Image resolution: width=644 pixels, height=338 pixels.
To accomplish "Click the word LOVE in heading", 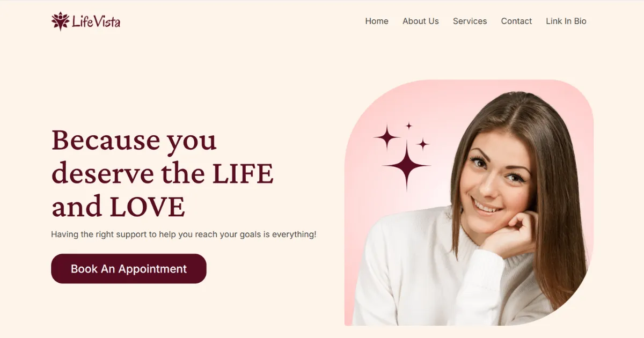I will pyautogui.click(x=147, y=207).
